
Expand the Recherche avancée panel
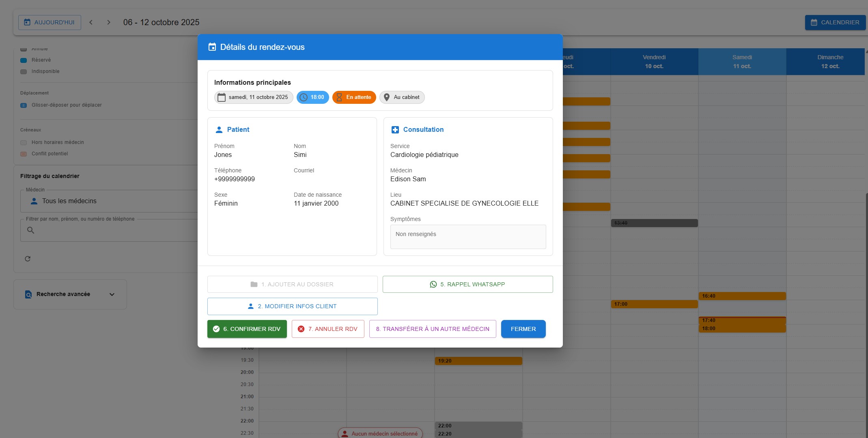pyautogui.click(x=112, y=294)
